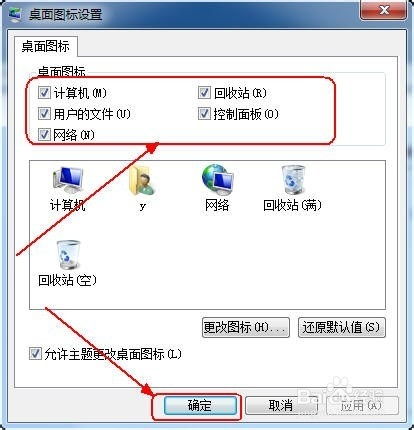Viewport: 414px width, 430px height.
Task: Uncheck the 计算机(M) checkbox
Action: pyautogui.click(x=44, y=93)
